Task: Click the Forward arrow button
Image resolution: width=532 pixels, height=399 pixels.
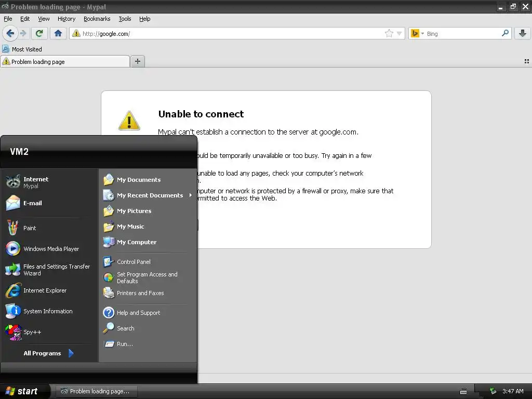Action: click(23, 33)
